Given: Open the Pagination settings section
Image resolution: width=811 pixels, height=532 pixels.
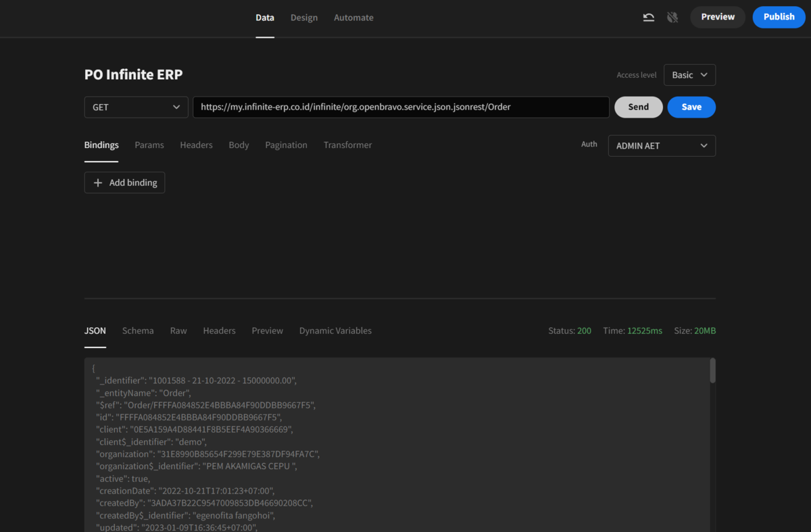Looking at the screenshot, I should coord(286,145).
